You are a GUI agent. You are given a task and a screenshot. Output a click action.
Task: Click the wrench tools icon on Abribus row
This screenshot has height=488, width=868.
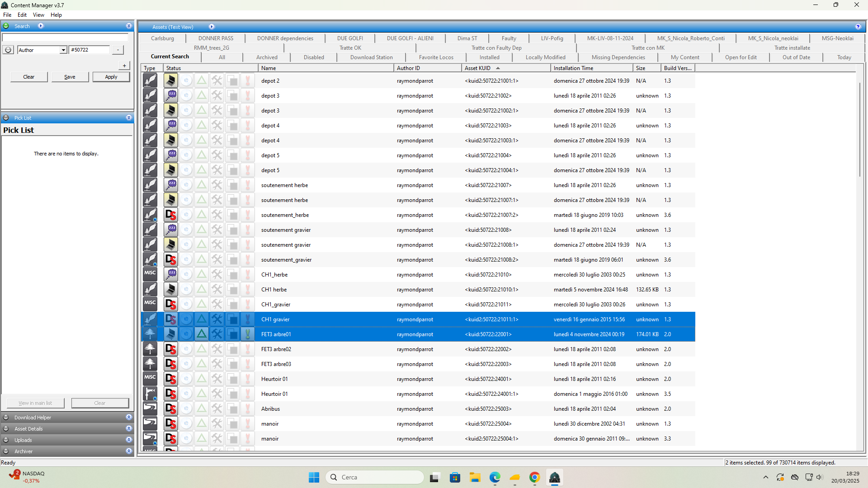pyautogui.click(x=217, y=409)
